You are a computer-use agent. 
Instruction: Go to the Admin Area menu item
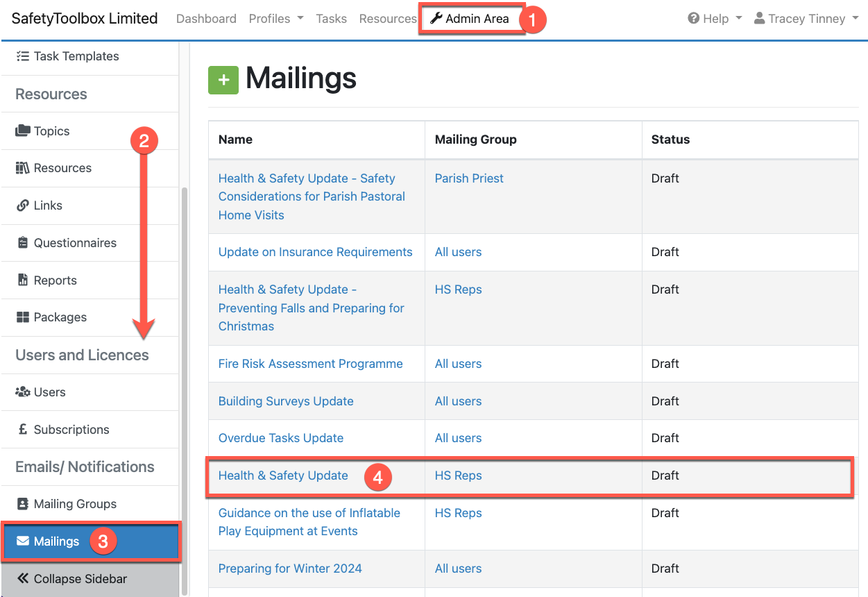point(470,19)
